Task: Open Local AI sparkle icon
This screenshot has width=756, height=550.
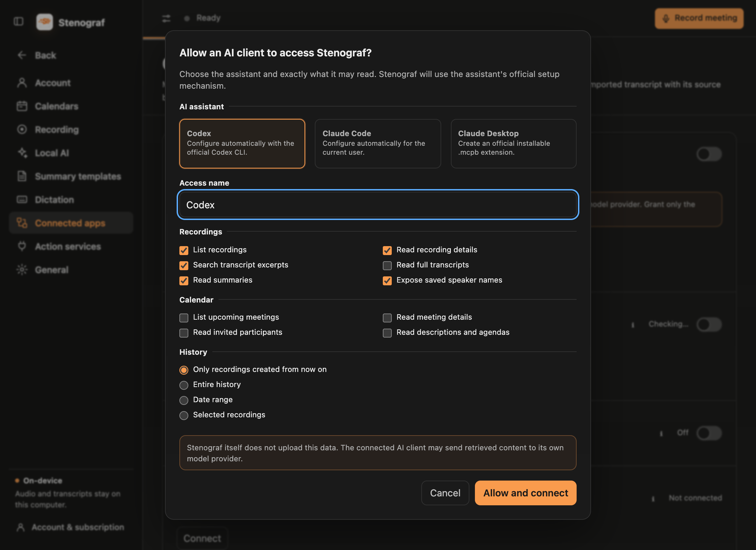Action: (x=23, y=153)
